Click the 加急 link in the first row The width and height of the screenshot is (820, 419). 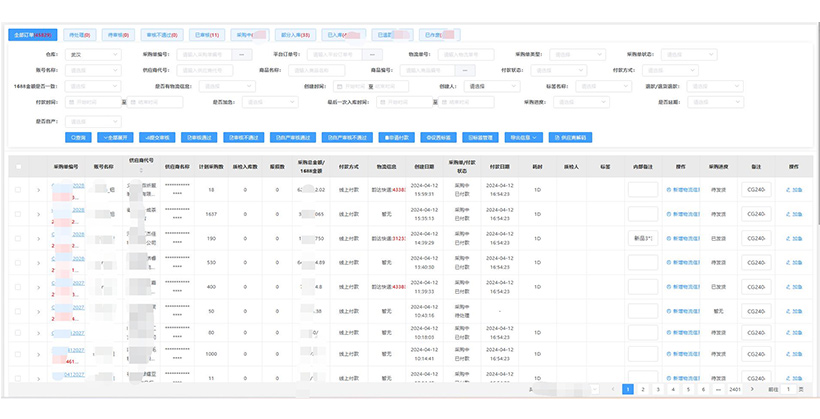(x=794, y=189)
